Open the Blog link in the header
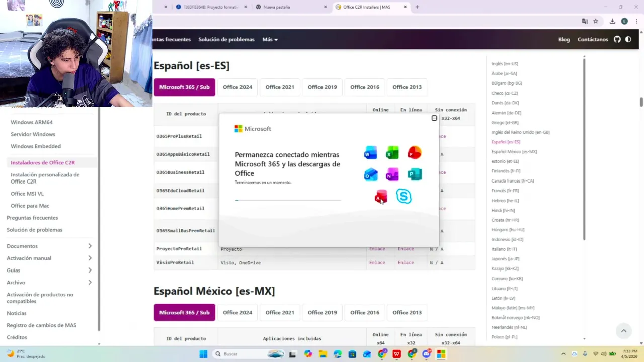The image size is (644, 362). coord(564,39)
